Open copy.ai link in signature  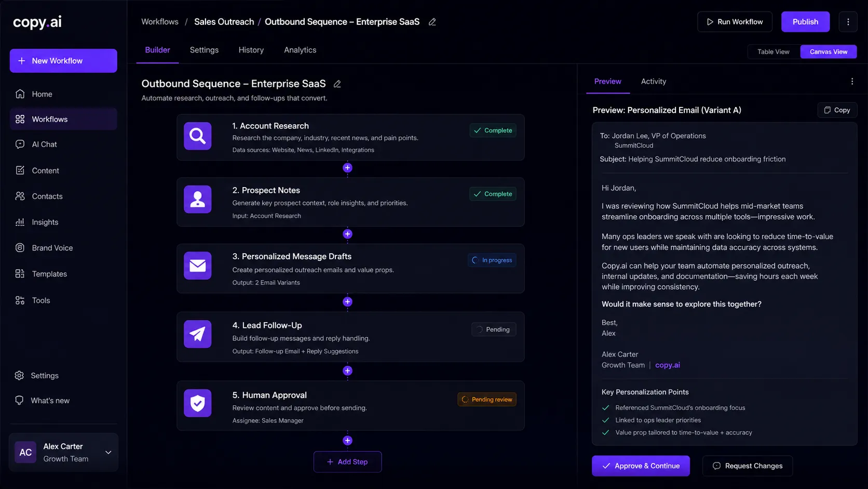668,365
